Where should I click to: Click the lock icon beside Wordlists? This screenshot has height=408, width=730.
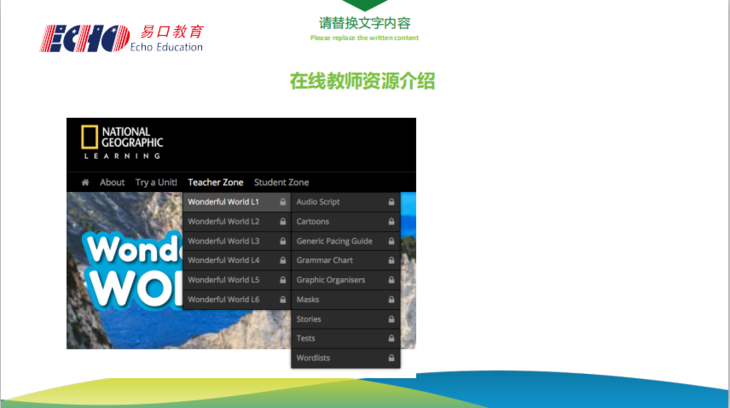click(391, 358)
